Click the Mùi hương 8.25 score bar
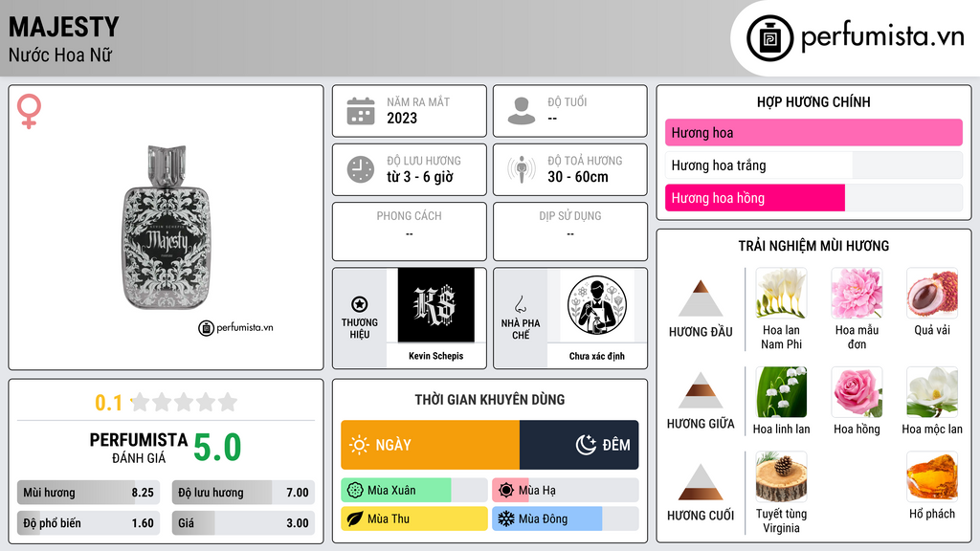The image size is (980, 551). tap(89, 493)
